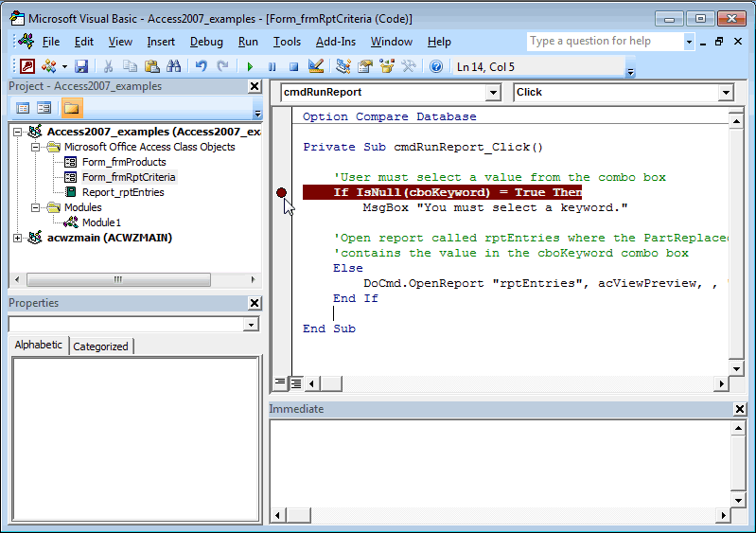Image resolution: width=756 pixels, height=533 pixels.
Task: Click View Code icon in Project panel
Action: coord(23,108)
